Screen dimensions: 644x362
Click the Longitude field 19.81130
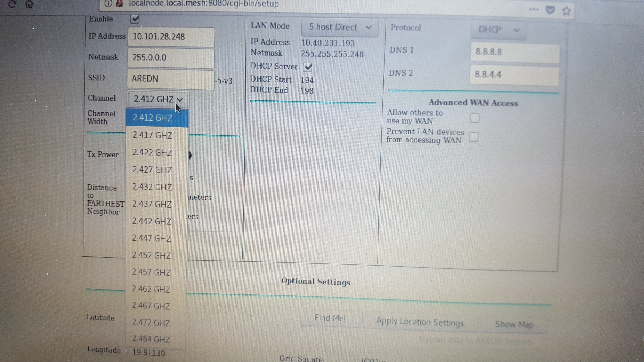157,353
